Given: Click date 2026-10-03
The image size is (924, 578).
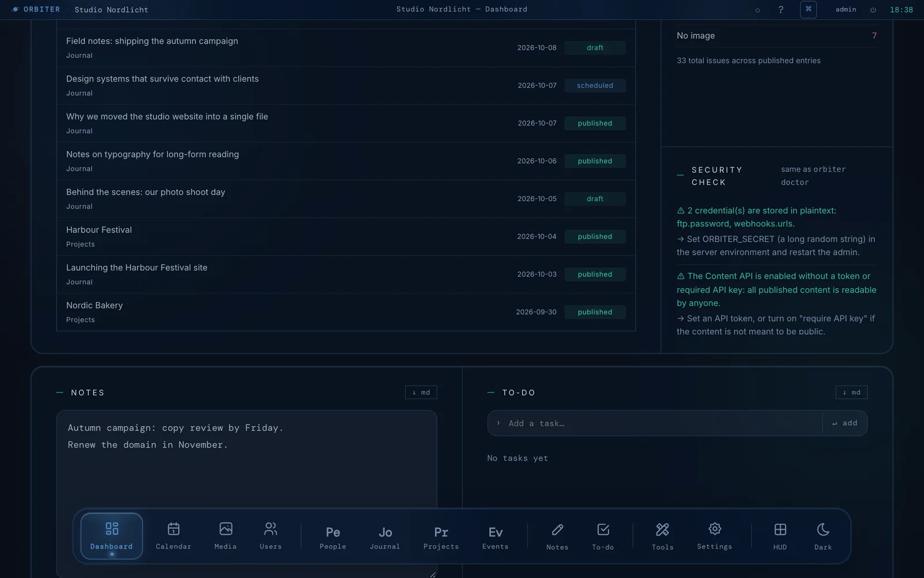Looking at the screenshot, I should (x=537, y=274).
